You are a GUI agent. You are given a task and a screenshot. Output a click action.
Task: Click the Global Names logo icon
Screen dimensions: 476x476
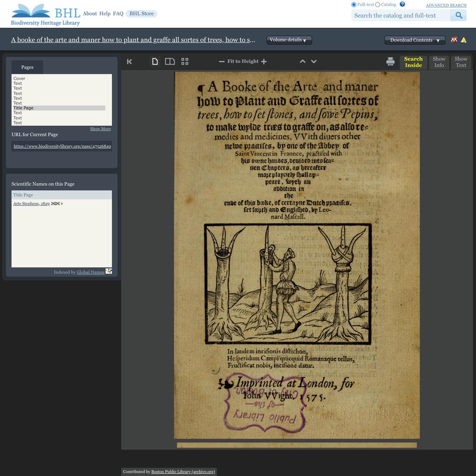[109, 271]
